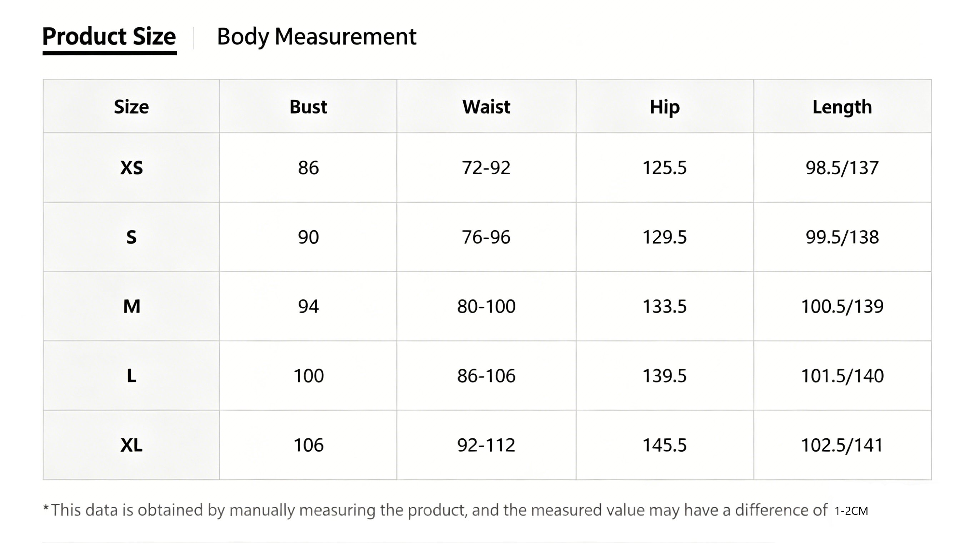
Task: Switch to the Body Measurement tab
Action: [x=316, y=37]
